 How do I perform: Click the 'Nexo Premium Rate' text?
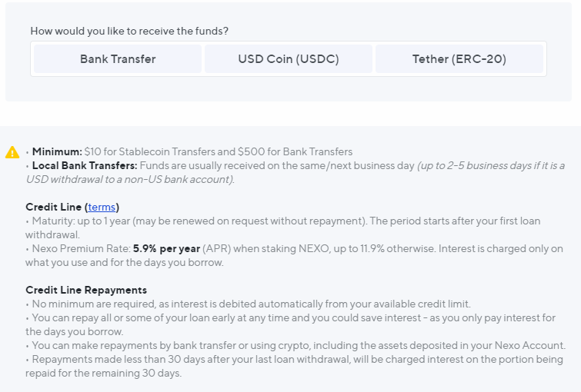[x=81, y=248]
